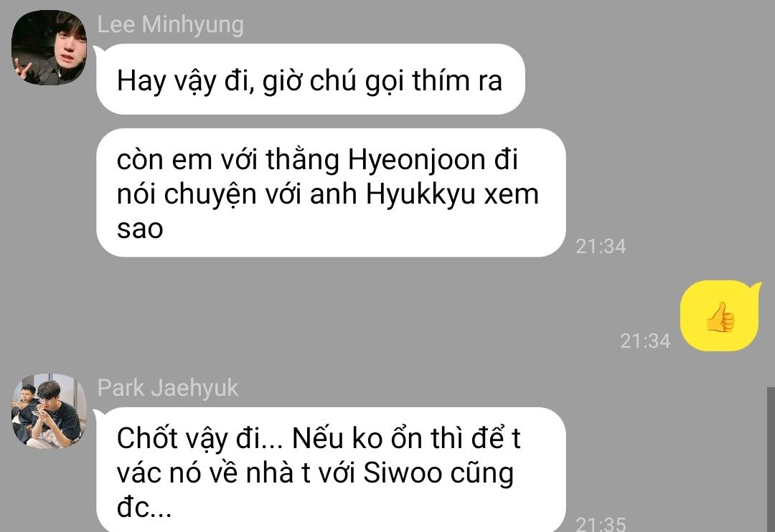Tap the Lee Minhyung sender name
775x532 pixels.
point(171,24)
